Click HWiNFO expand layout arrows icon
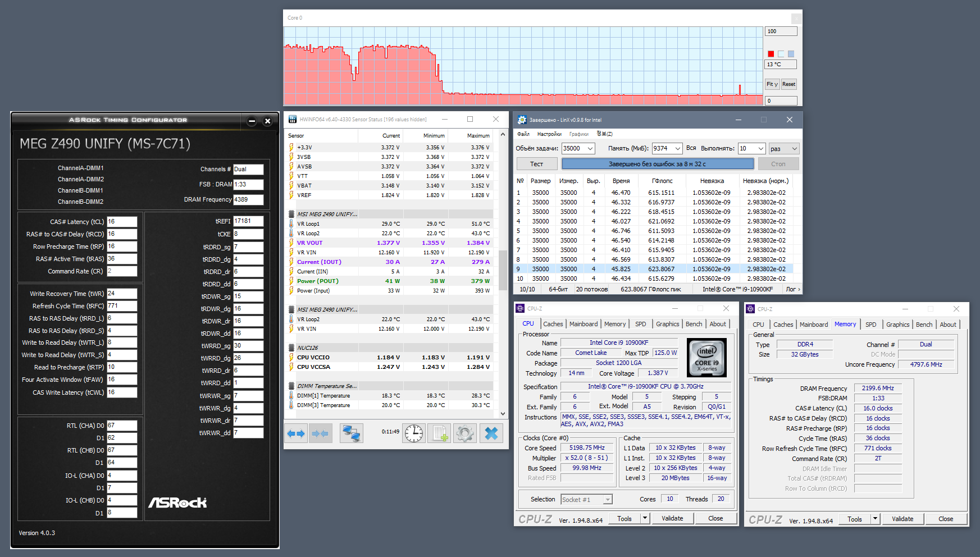This screenshot has height=557, width=980. coord(295,433)
